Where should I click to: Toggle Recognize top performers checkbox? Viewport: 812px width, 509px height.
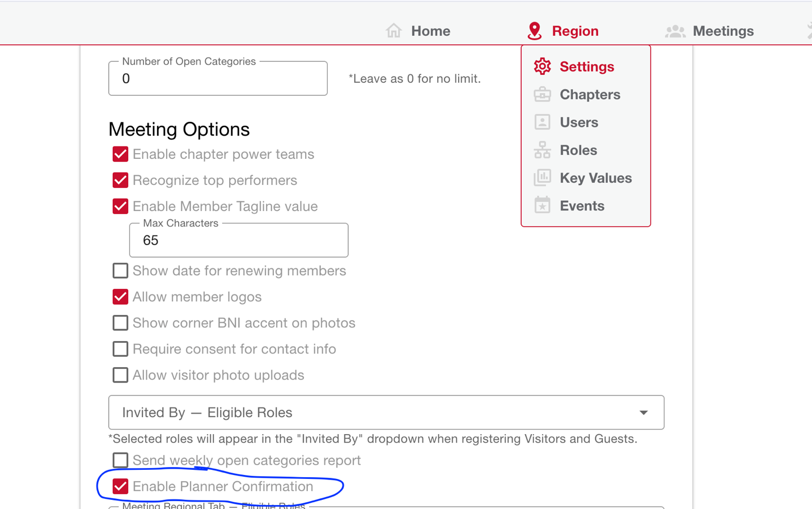pos(120,180)
